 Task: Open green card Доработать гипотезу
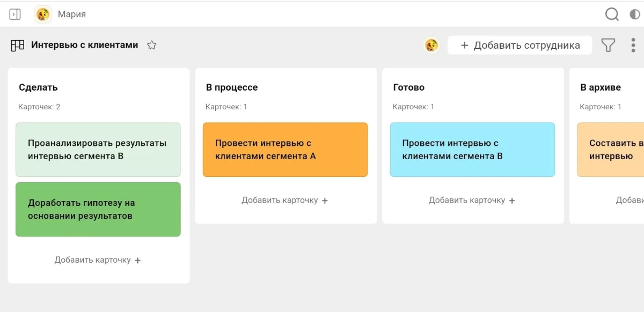coord(98,210)
